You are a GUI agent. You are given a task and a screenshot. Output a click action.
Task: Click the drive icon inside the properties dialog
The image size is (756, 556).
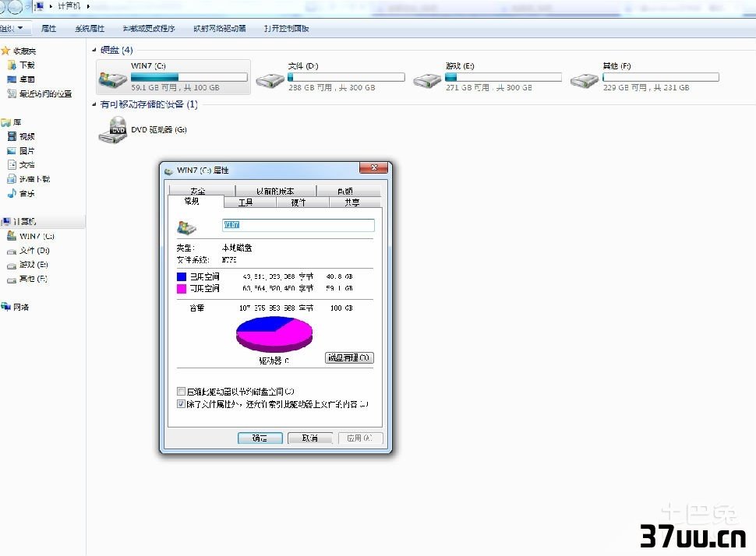(186, 227)
